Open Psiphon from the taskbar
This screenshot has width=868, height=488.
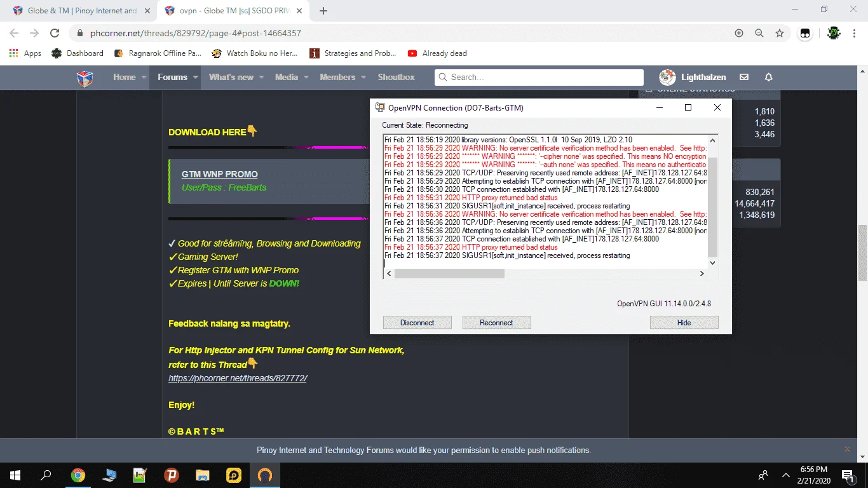[171, 475]
